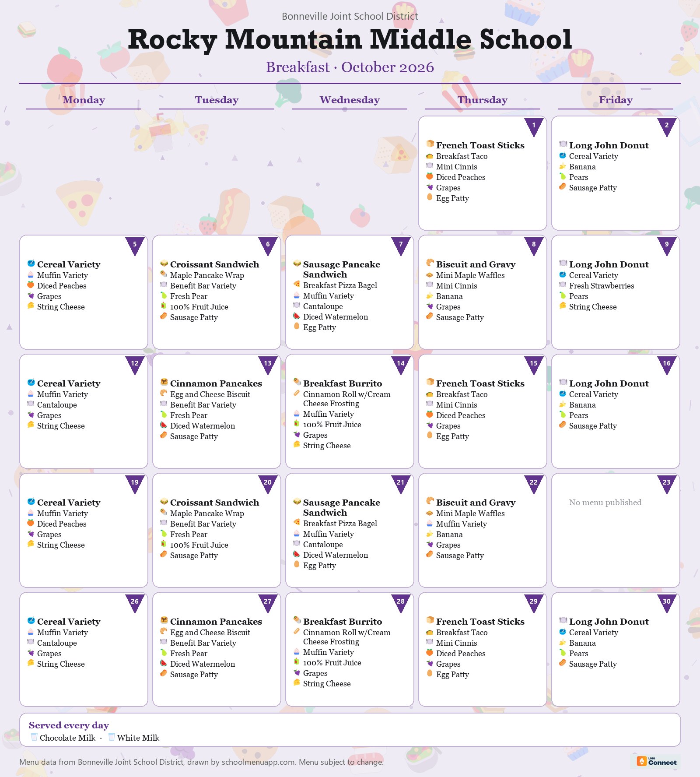Viewport: 700px width, 777px height.
Task: Click the bread icon beside French Toast Sticks on October 1
Action: (430, 144)
